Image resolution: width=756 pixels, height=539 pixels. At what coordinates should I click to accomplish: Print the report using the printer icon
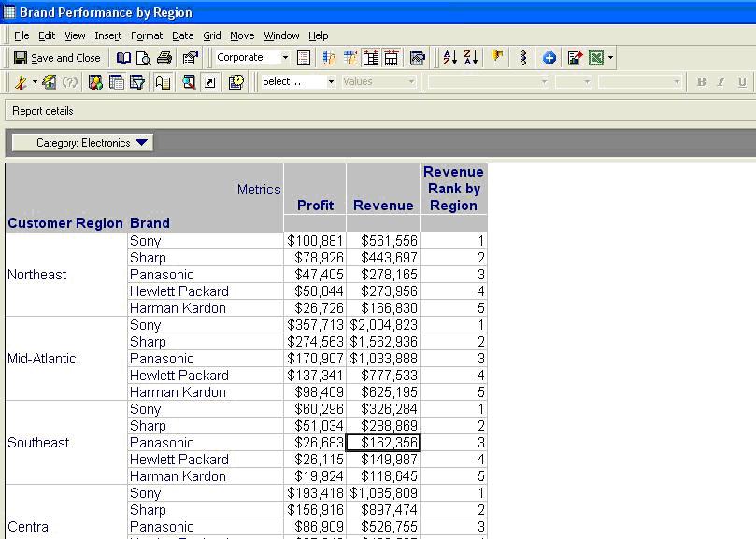[x=165, y=58]
